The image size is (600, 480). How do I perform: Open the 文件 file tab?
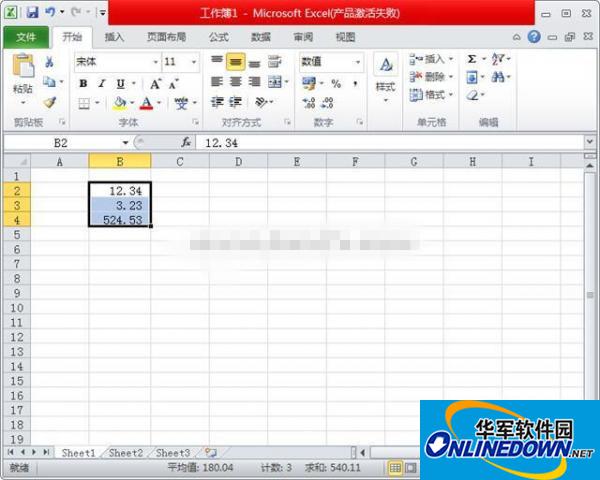pyautogui.click(x=26, y=37)
